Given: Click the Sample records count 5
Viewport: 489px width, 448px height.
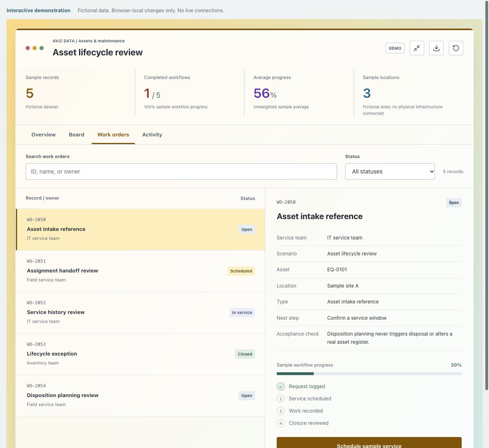Looking at the screenshot, I should [x=30, y=93].
